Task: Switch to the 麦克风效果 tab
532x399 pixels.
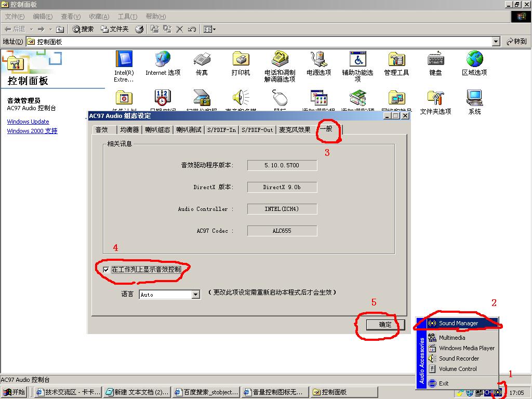Action: (295, 129)
